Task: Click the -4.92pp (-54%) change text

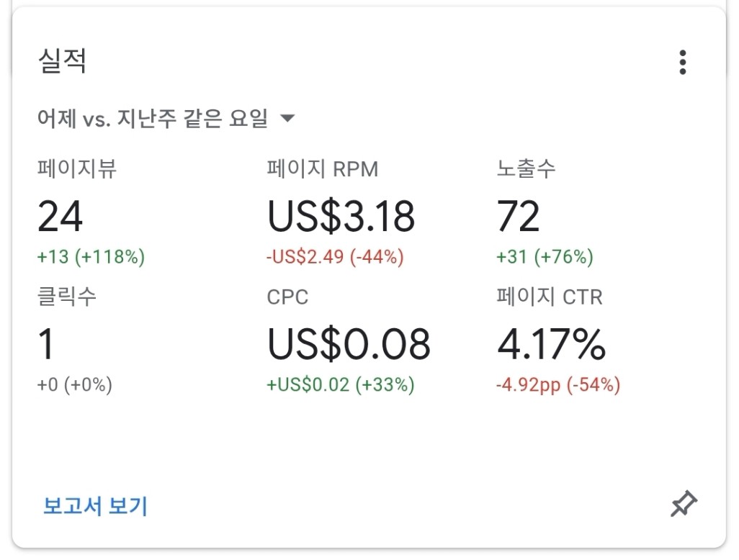Action: (x=558, y=385)
